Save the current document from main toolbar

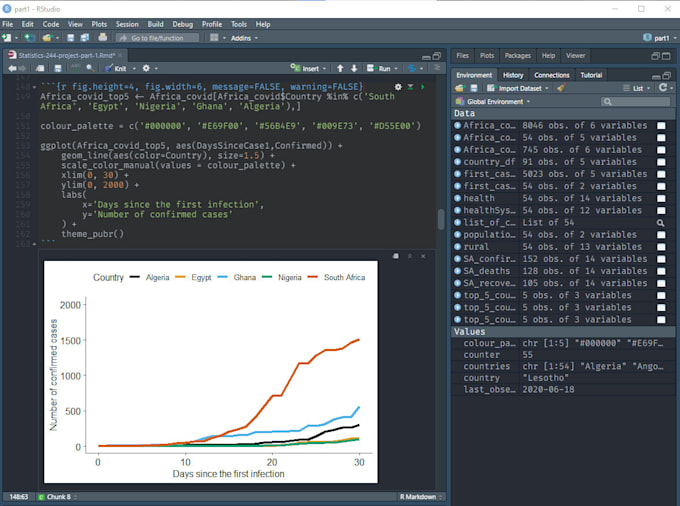pos(71,38)
